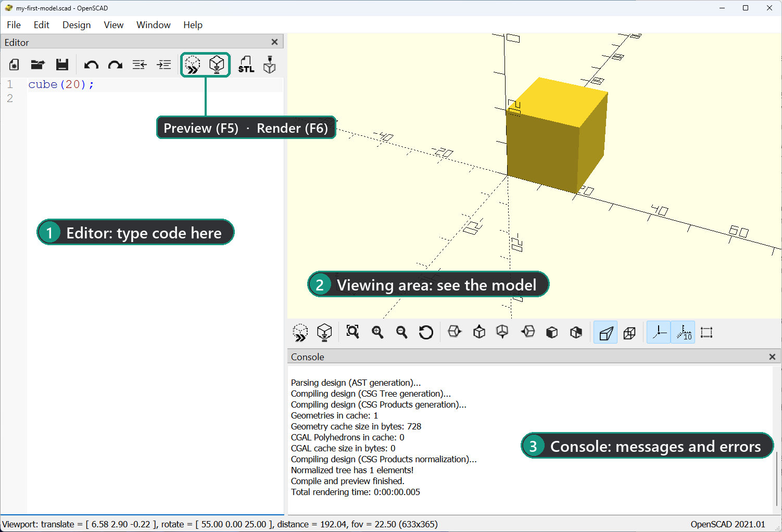Open the File menu

(x=14, y=25)
